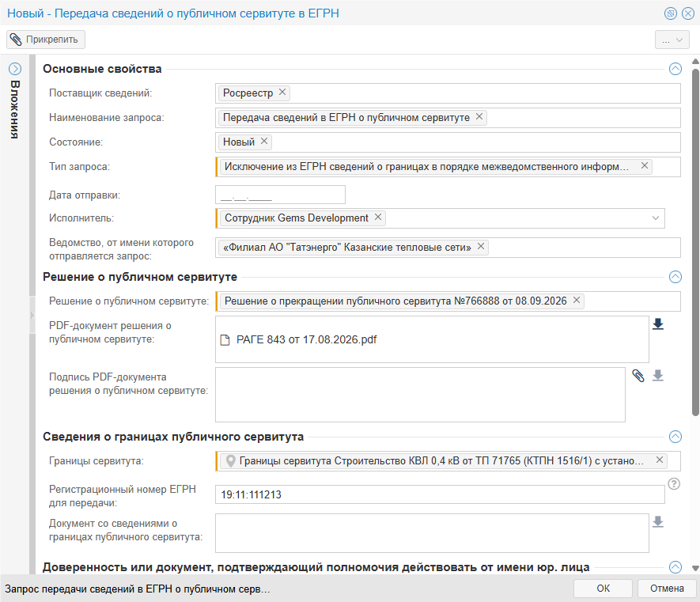The image size is (700, 602).
Task: Focus the Дата отправки date field
Action: click(x=280, y=195)
